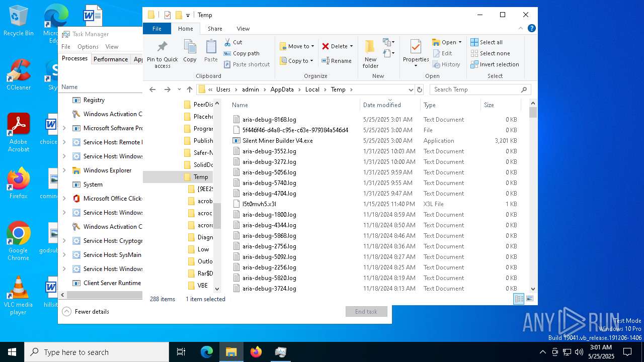The height and width of the screenshot is (362, 644).
Task: Click Invert selection
Action: [495, 64]
